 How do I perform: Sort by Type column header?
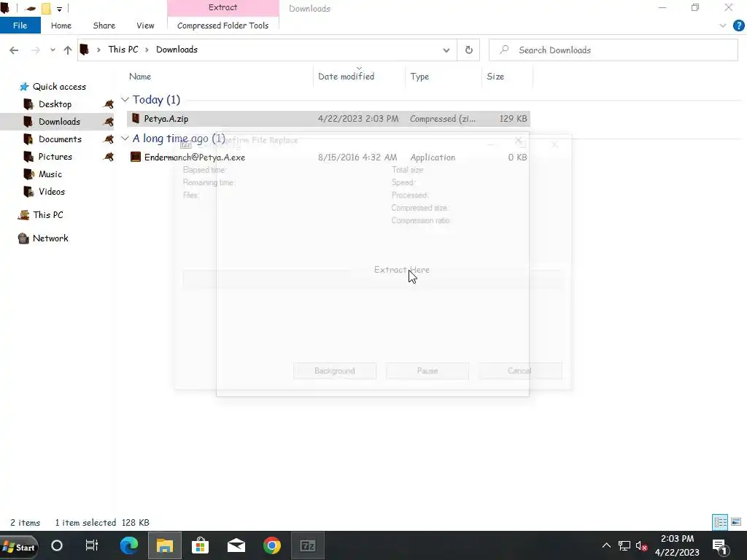pyautogui.click(x=419, y=76)
